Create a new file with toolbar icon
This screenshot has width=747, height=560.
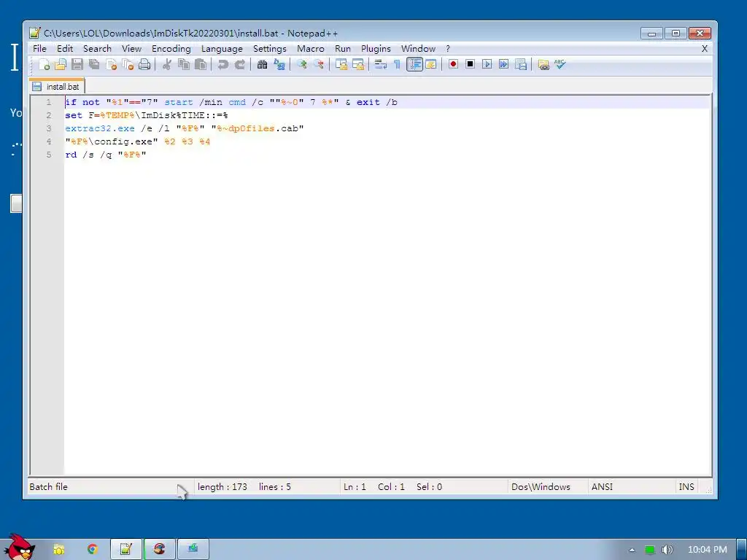tap(44, 64)
